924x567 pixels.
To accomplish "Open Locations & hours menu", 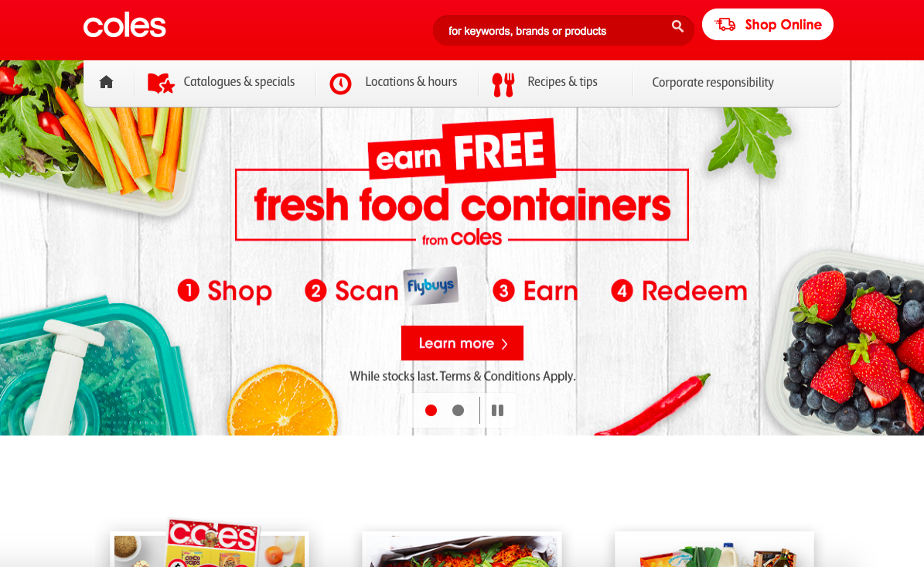I will [411, 82].
